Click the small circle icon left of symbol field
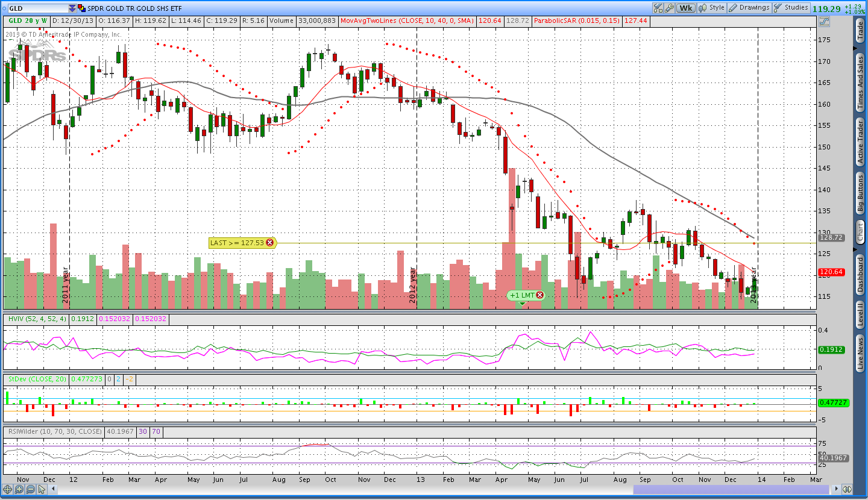868x500 pixels. point(4,8)
